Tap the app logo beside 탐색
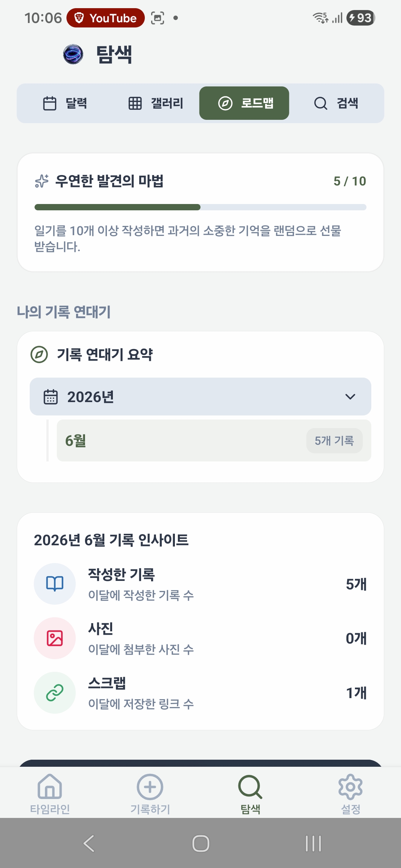The width and height of the screenshot is (401, 868). coord(73,54)
